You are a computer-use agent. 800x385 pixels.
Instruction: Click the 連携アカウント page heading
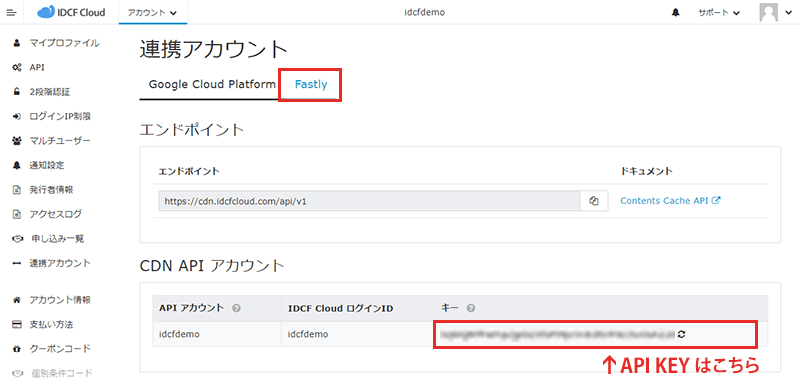tap(213, 50)
